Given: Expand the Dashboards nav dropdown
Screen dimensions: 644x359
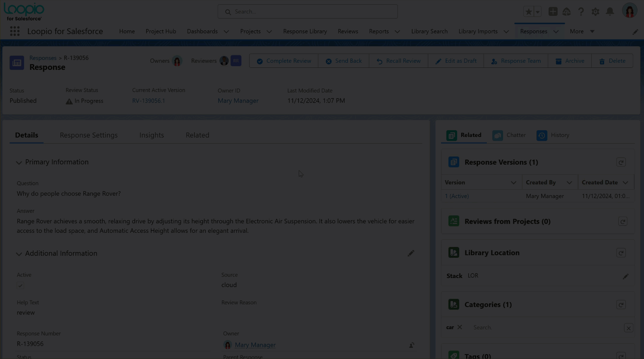Looking at the screenshot, I should (x=226, y=32).
